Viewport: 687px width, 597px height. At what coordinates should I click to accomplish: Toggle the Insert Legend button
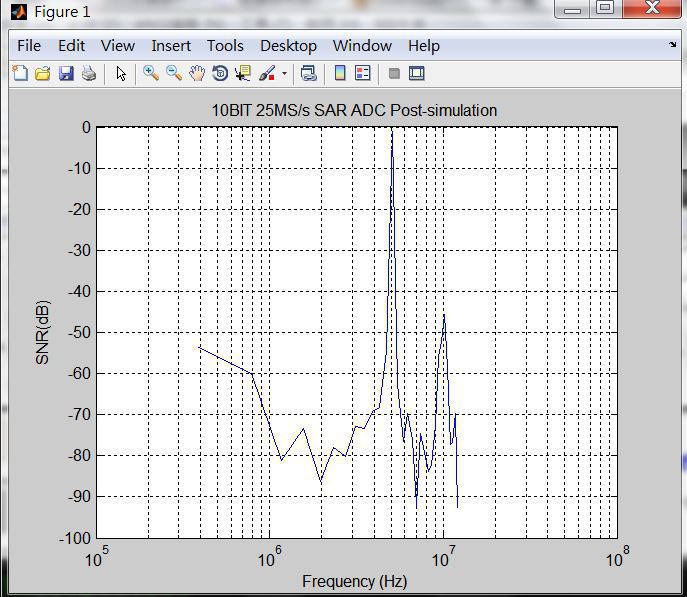363,73
